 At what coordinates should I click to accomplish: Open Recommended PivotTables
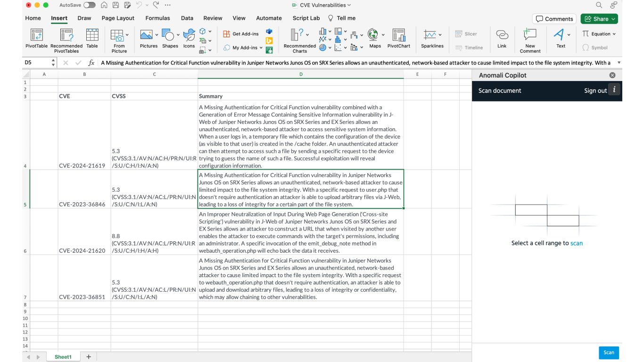coord(66,41)
